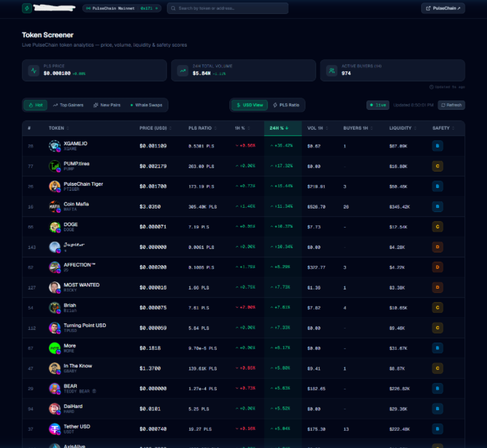Click the BEAR token icon
The image size is (487, 448).
[54, 389]
